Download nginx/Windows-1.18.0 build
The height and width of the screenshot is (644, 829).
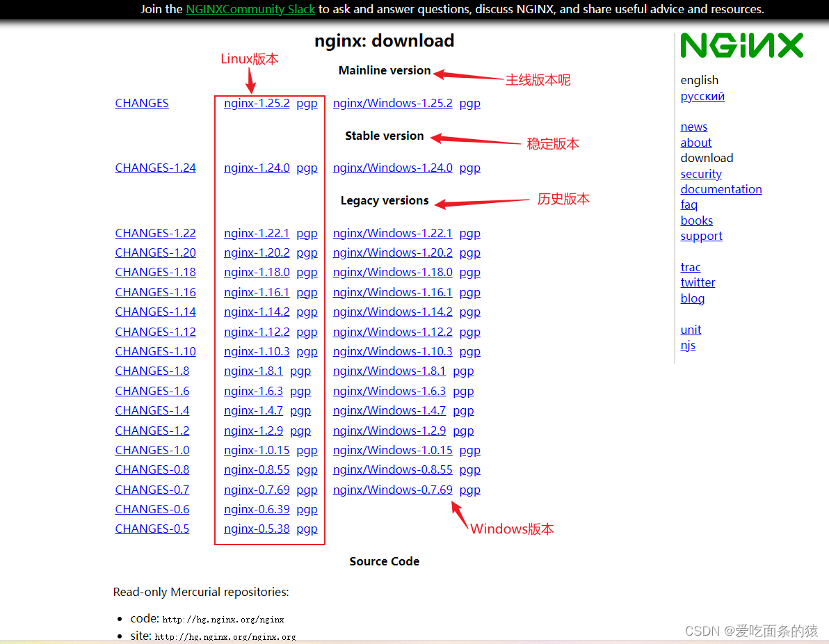pyautogui.click(x=392, y=272)
